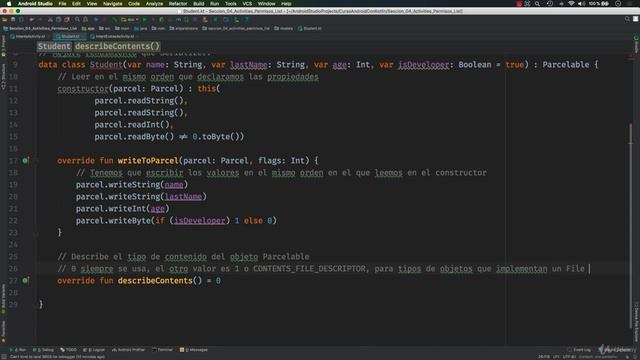Click the Time Machine icon in the menu bar

[550, 3]
